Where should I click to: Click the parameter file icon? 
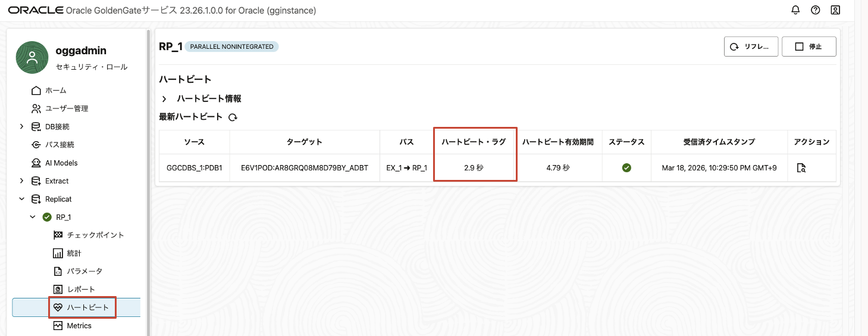(58, 271)
